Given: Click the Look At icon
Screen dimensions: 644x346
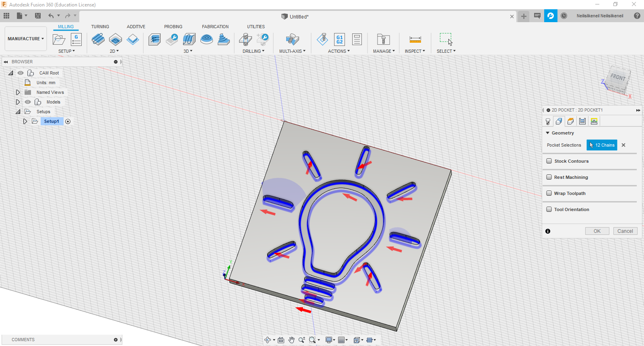Looking at the screenshot, I should coord(281,340).
